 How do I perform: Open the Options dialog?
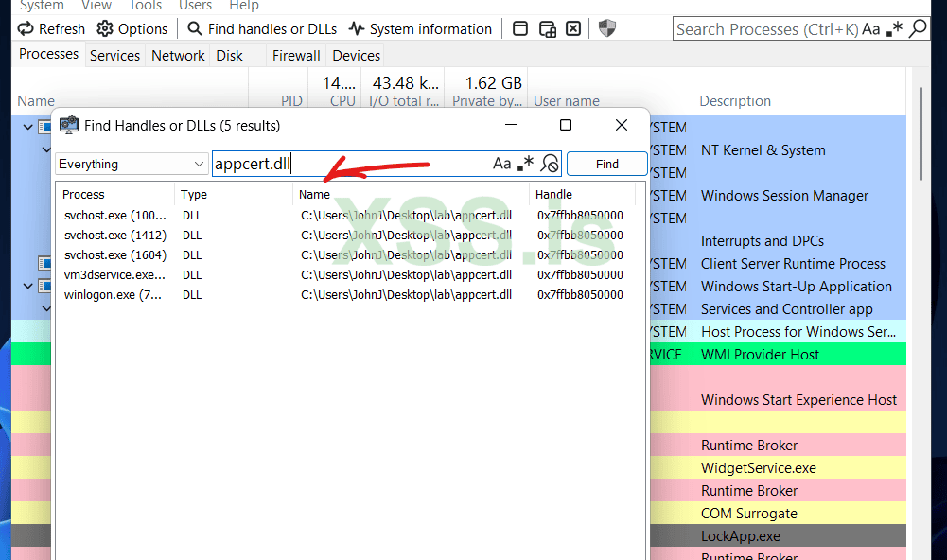[x=132, y=28]
